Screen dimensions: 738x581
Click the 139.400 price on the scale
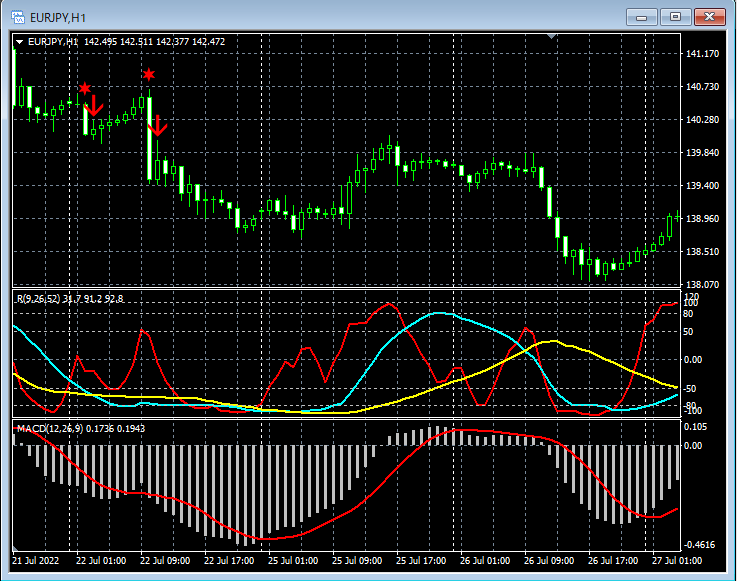[x=704, y=186]
